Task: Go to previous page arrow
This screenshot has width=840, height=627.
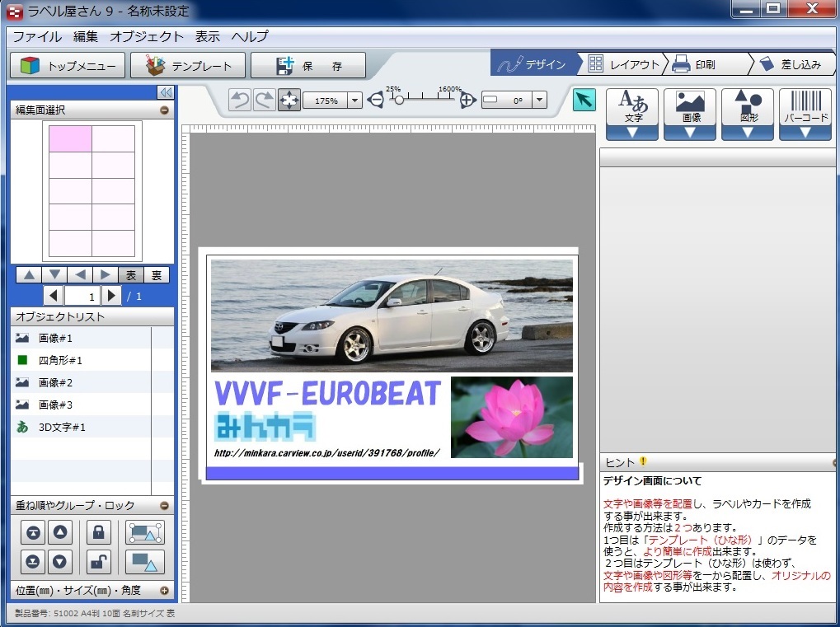Action: click(x=53, y=296)
